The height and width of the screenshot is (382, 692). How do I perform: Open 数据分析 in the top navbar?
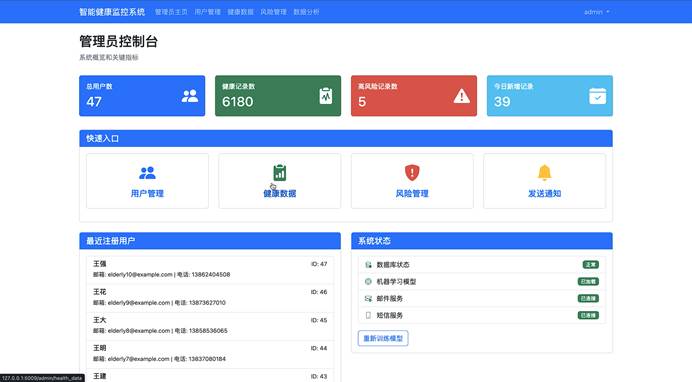point(306,12)
